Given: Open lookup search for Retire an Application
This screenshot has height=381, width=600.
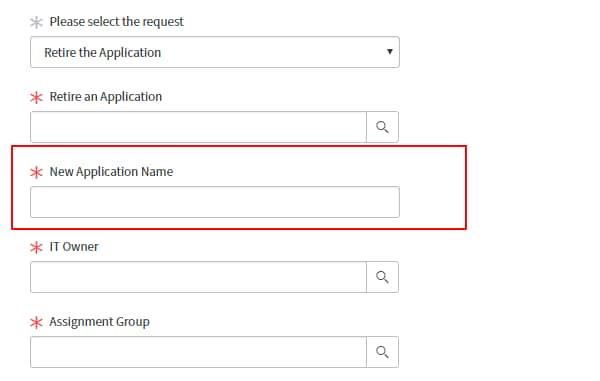Looking at the screenshot, I should 382,127.
